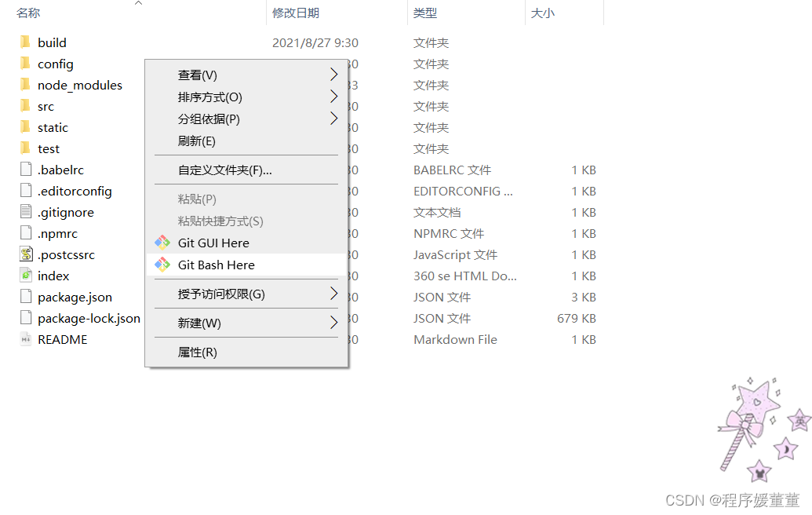The height and width of the screenshot is (515, 812).
Task: Click the static folder icon
Action: point(25,127)
